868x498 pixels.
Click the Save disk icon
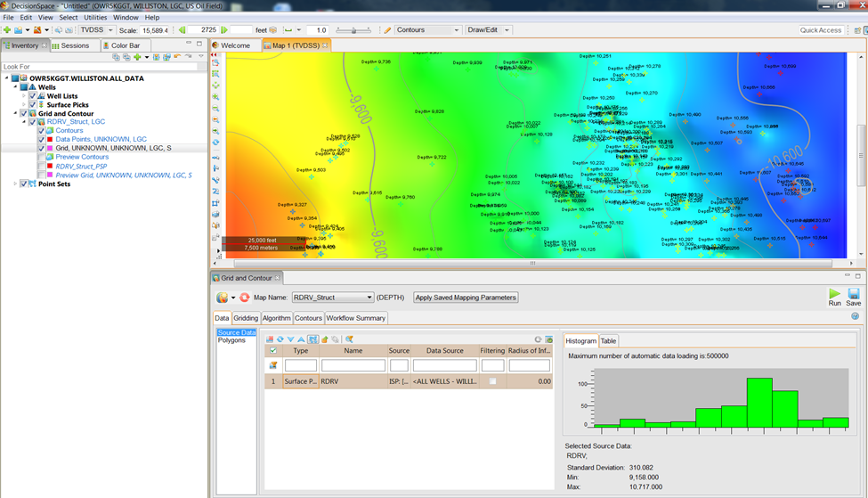coord(854,294)
